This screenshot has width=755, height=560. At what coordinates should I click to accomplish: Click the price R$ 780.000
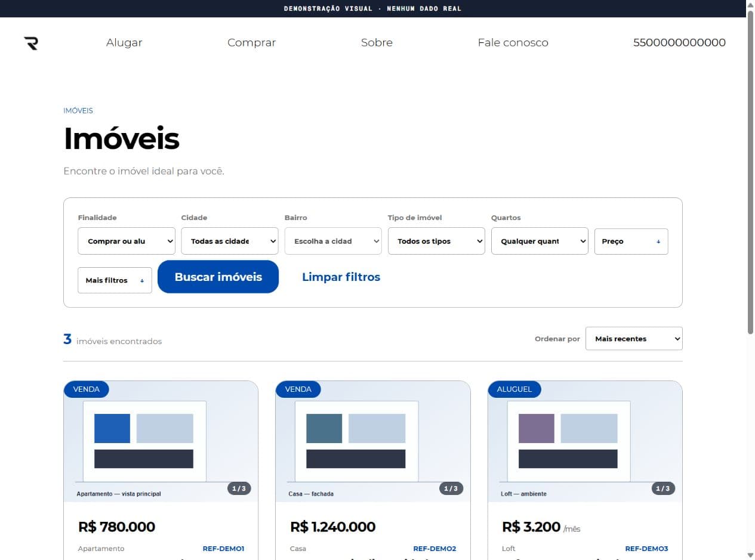point(116,527)
